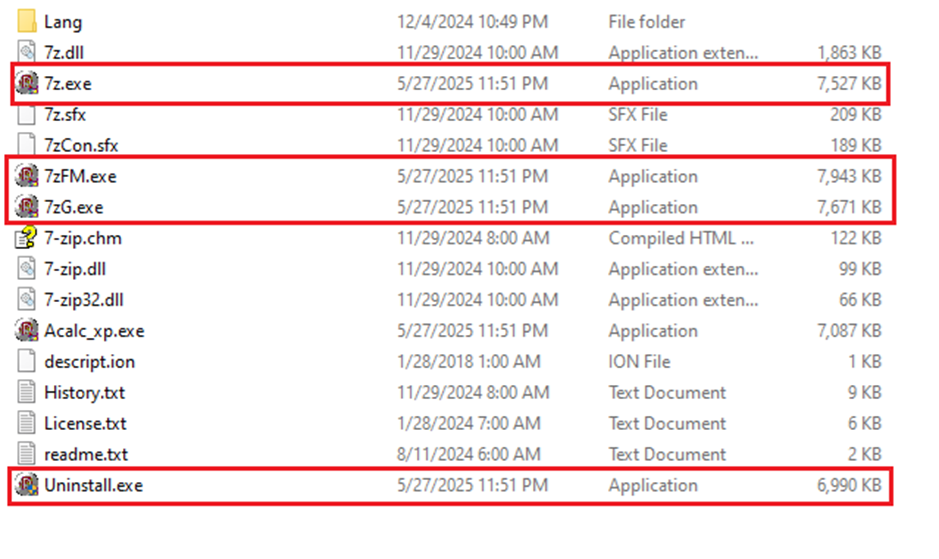939x559 pixels.
Task: Select the file name 7z.exe
Action: coord(68,83)
